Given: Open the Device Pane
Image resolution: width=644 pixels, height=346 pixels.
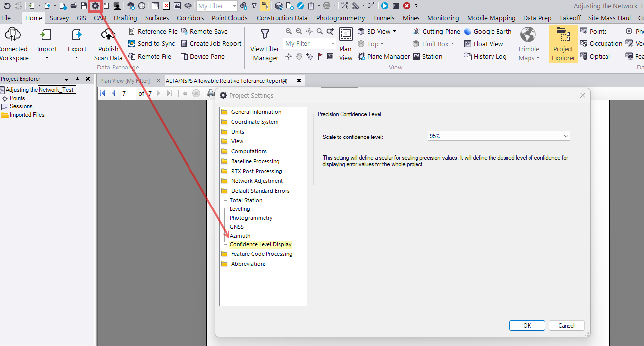Looking at the screenshot, I should (x=202, y=56).
